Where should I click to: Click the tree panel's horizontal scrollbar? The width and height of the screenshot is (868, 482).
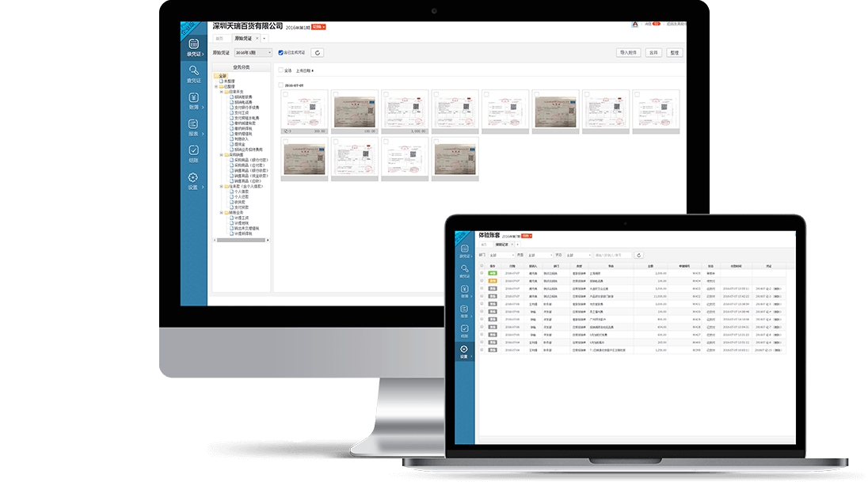coord(241,240)
